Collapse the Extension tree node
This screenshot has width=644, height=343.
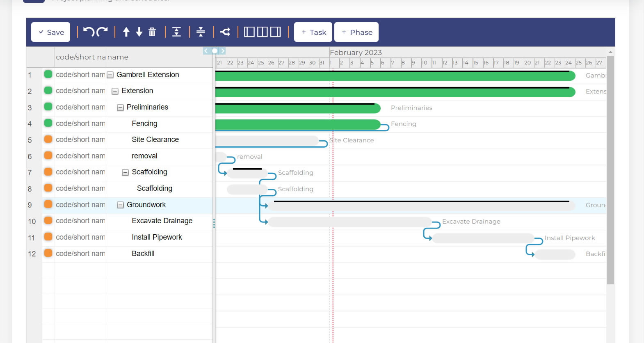click(x=115, y=91)
